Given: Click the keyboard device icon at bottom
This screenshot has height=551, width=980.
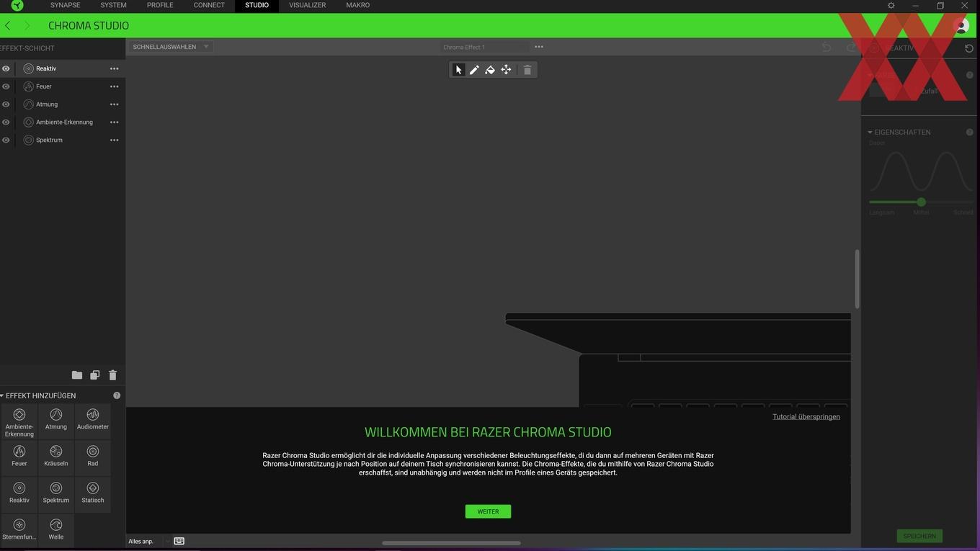Looking at the screenshot, I should 179,541.
